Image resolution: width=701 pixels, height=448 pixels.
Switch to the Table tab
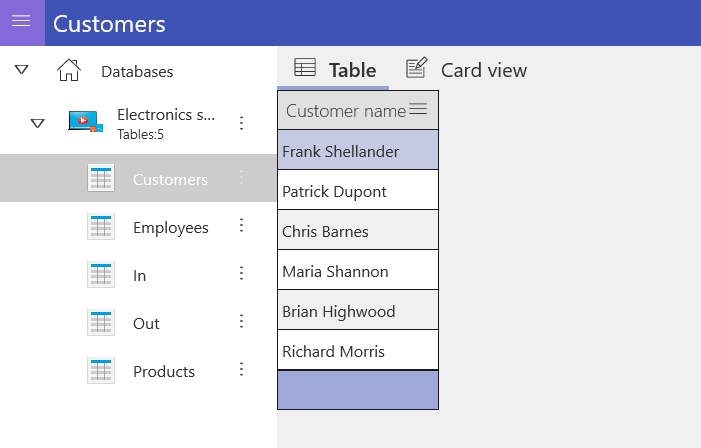tap(335, 69)
